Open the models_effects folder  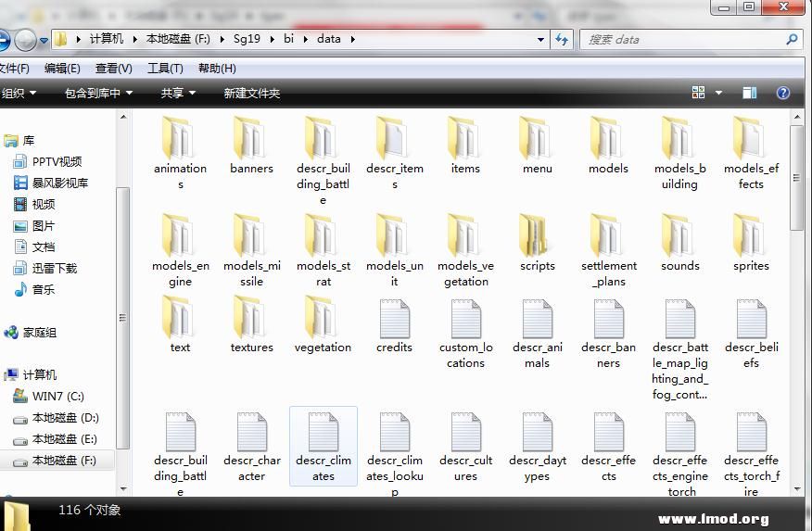tap(751, 153)
